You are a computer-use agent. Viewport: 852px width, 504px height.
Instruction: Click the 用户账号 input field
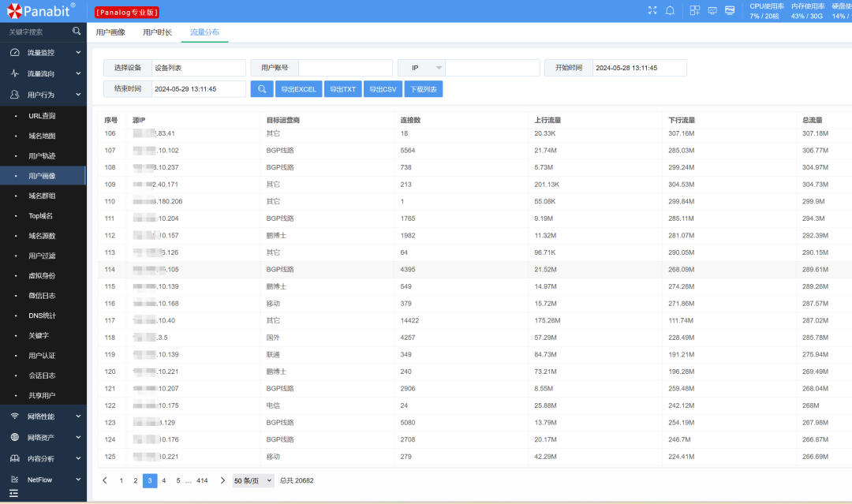(x=346, y=68)
